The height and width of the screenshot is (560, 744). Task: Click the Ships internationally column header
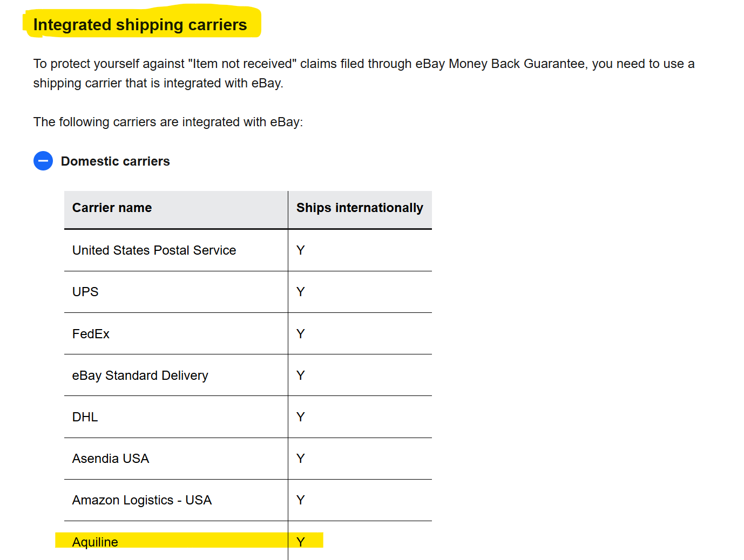click(x=360, y=208)
